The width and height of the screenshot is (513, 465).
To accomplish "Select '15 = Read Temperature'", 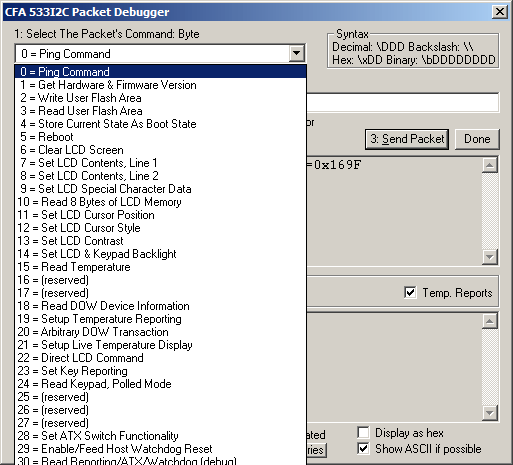I will [160, 267].
